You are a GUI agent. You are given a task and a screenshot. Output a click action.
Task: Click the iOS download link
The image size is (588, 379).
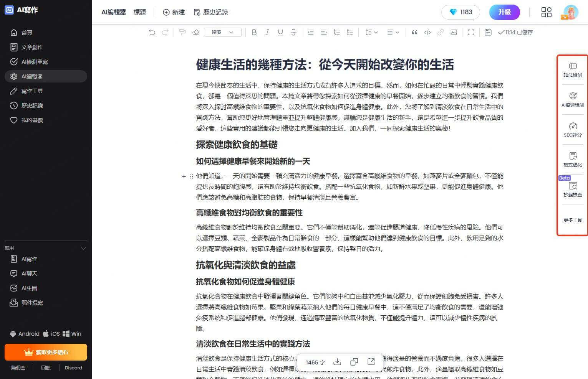[x=51, y=334]
